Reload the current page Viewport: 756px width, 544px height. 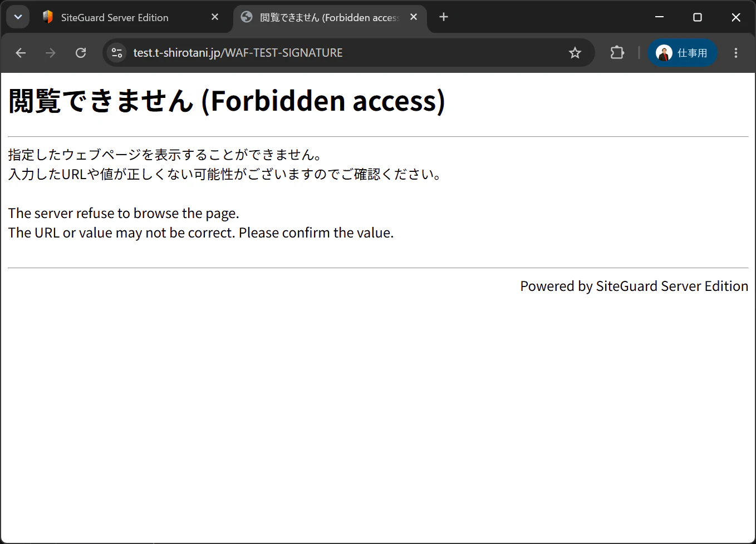tap(81, 53)
